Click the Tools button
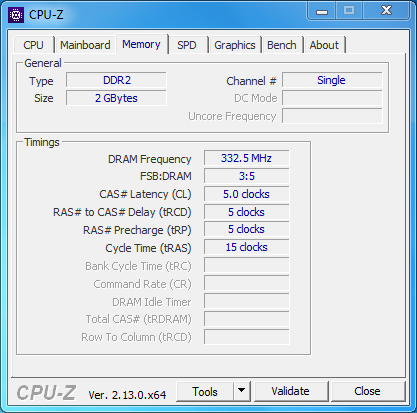The width and height of the screenshot is (417, 413). (205, 391)
